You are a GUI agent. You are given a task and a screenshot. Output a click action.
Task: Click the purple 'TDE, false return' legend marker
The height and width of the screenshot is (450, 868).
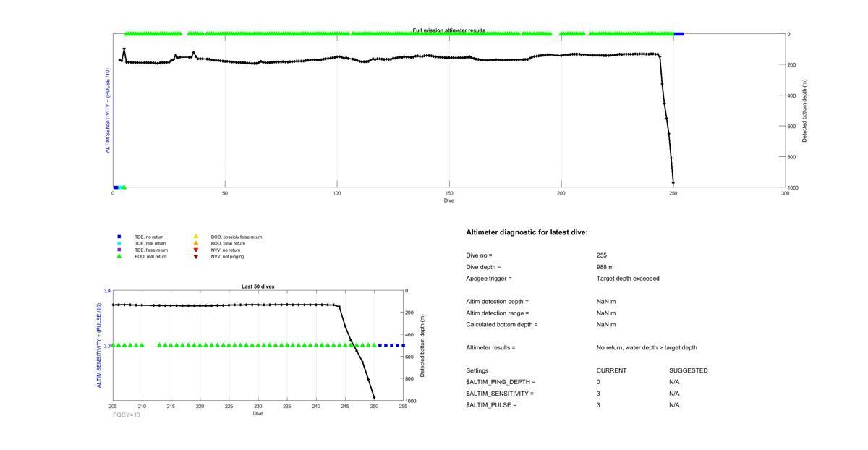(x=119, y=250)
